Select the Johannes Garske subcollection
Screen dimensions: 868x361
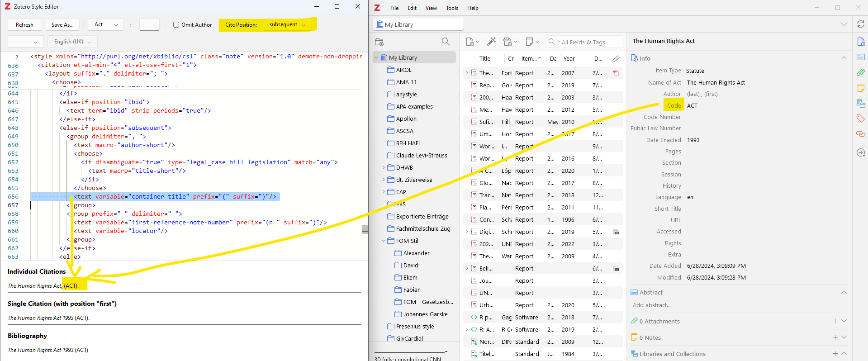(425, 314)
